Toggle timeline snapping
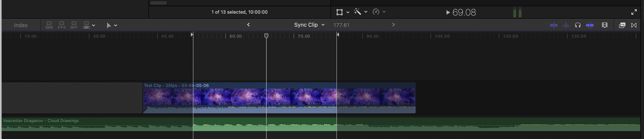 pyautogui.click(x=590, y=25)
